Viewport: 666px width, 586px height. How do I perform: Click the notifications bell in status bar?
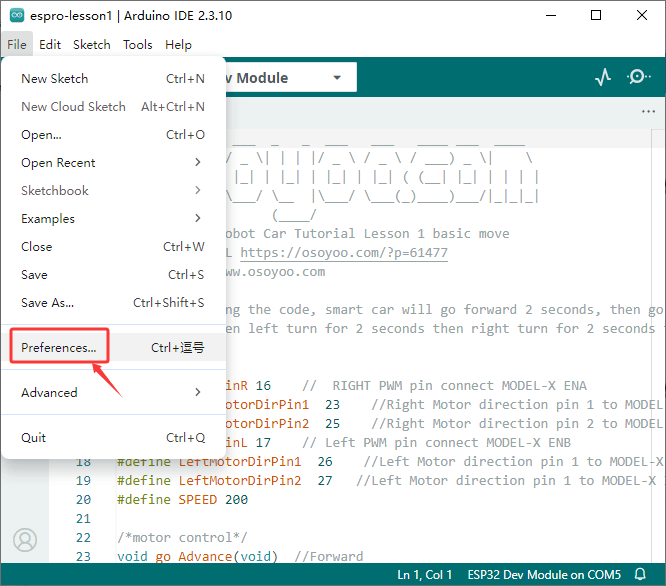tap(640, 574)
